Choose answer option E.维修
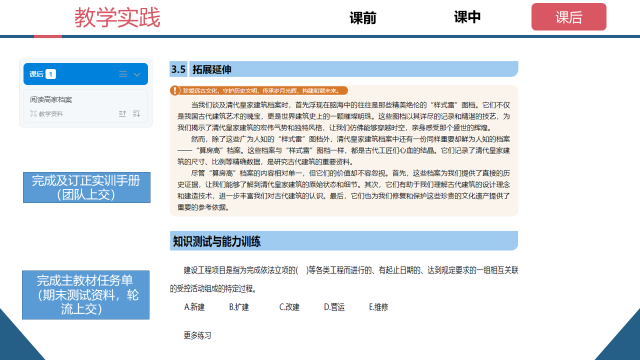 point(378,307)
